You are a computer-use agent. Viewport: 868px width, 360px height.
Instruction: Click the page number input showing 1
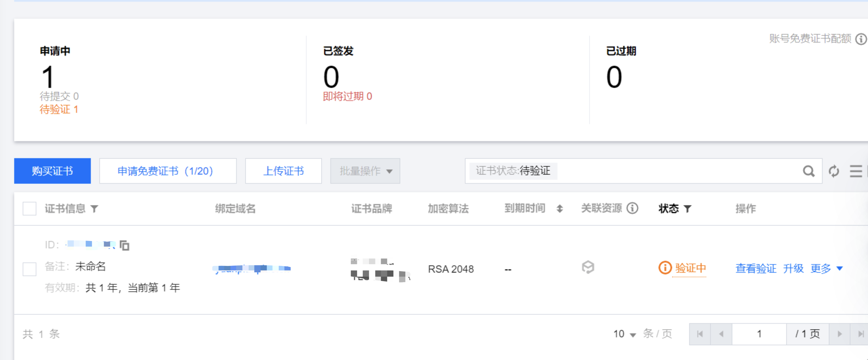pyautogui.click(x=759, y=334)
